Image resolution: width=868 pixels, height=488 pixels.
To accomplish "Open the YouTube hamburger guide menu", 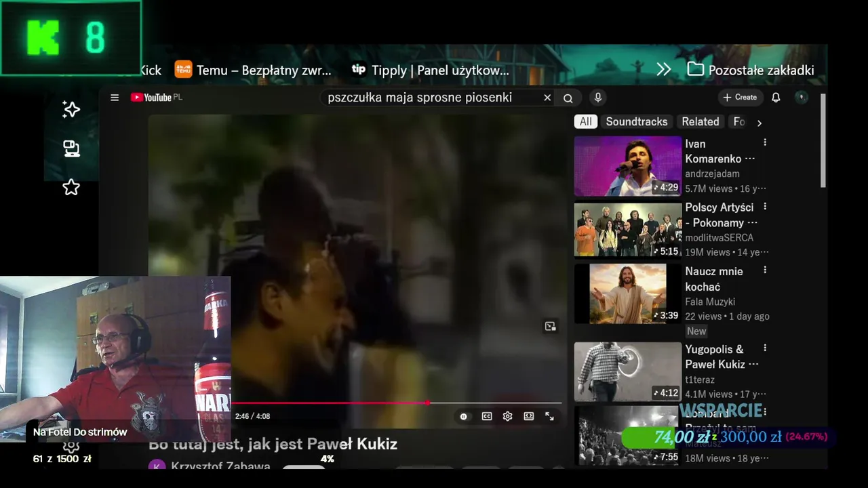I will click(115, 98).
